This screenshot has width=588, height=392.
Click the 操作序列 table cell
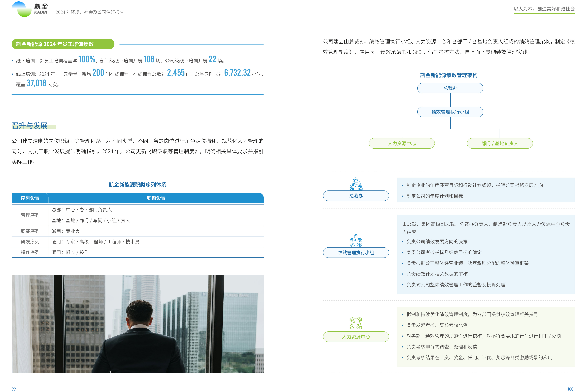[x=30, y=253]
